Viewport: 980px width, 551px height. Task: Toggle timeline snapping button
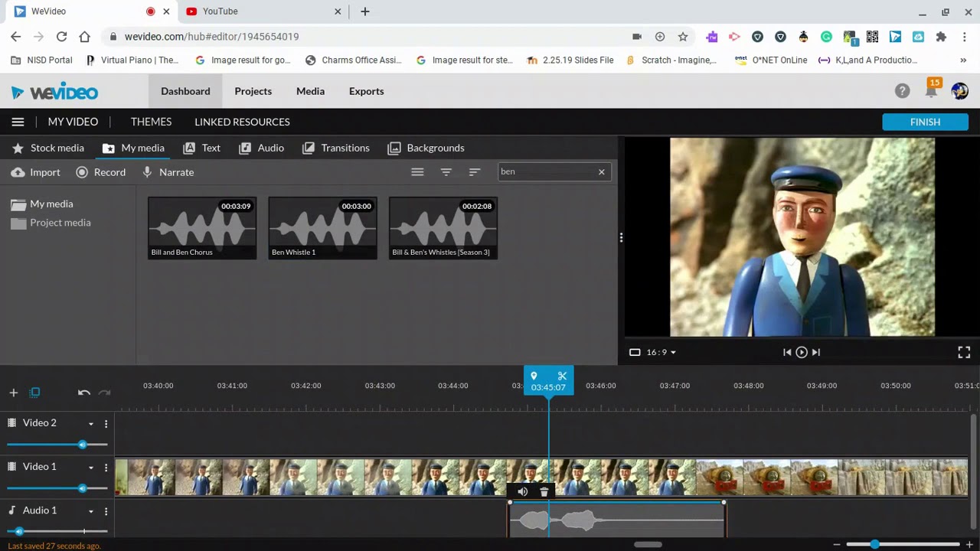[34, 393]
